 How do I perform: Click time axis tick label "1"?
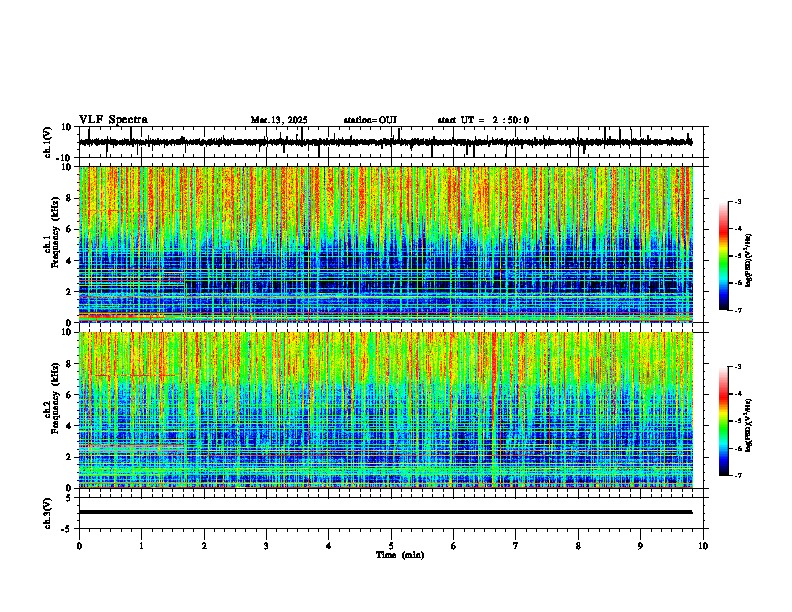point(141,546)
